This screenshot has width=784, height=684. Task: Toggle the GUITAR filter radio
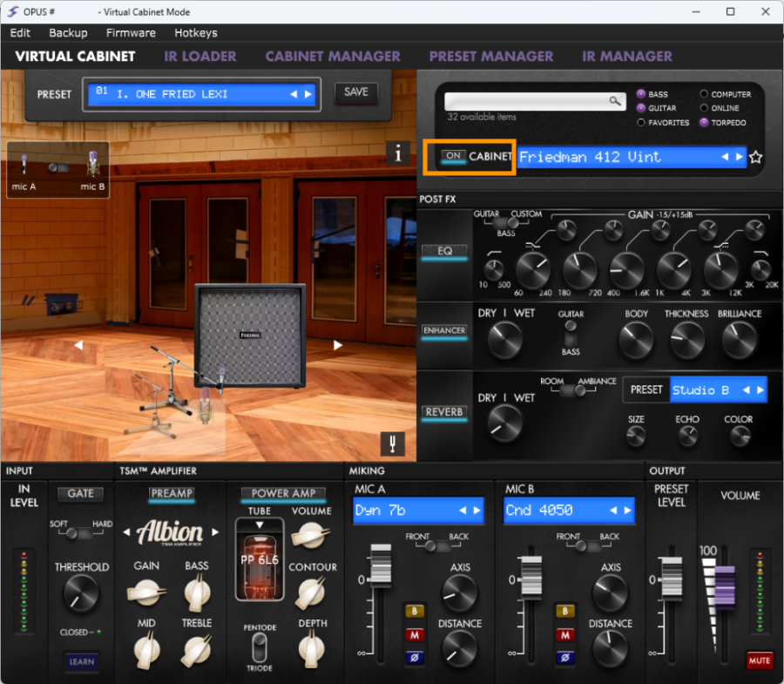click(640, 108)
